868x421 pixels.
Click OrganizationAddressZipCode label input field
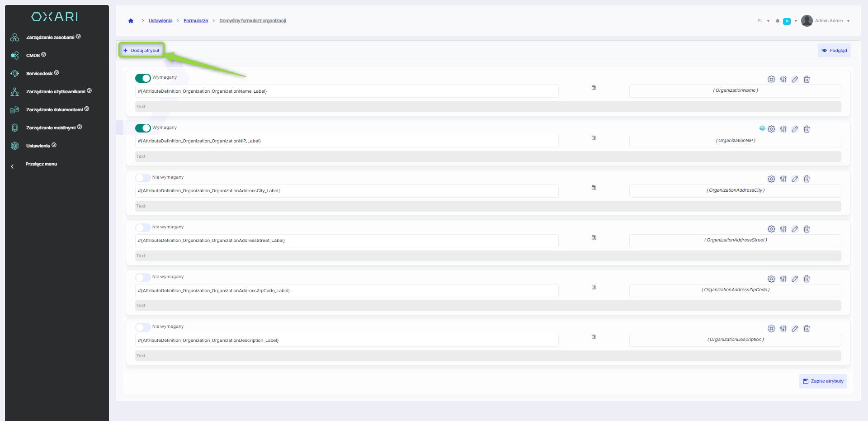346,291
